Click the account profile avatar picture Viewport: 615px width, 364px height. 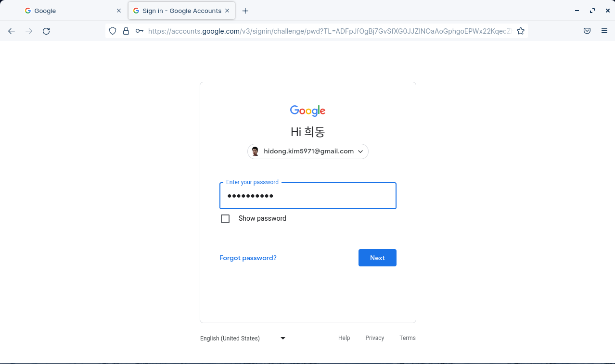255,151
